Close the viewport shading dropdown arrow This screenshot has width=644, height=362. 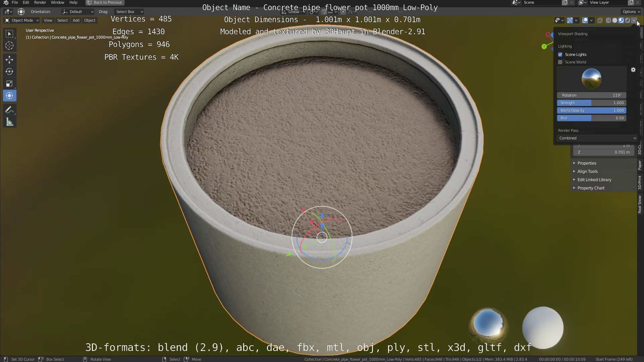[634, 20]
